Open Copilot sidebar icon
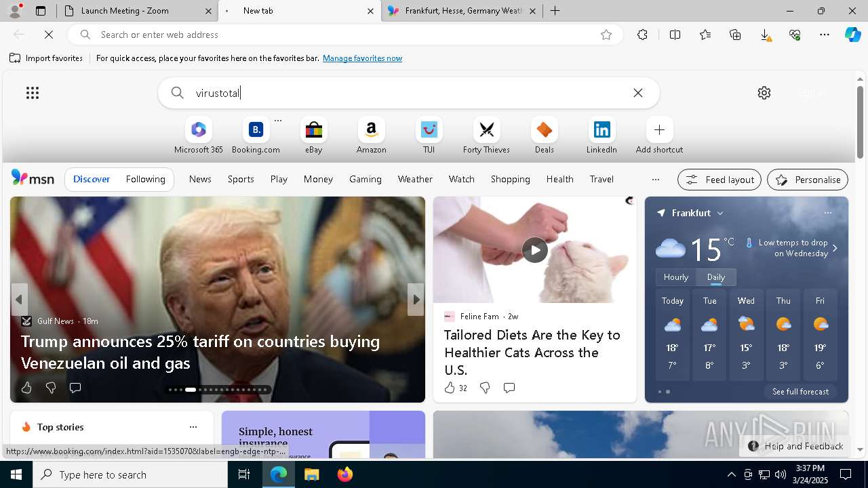 853,35
